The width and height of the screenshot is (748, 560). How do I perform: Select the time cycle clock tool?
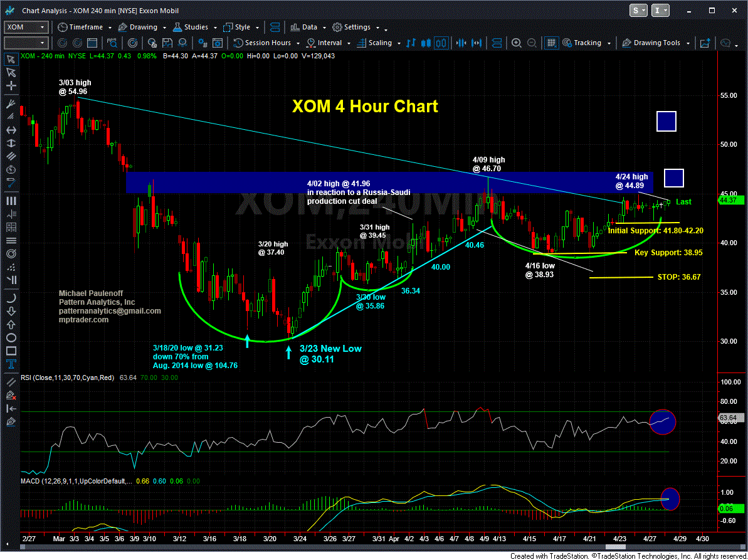[x=11, y=169]
